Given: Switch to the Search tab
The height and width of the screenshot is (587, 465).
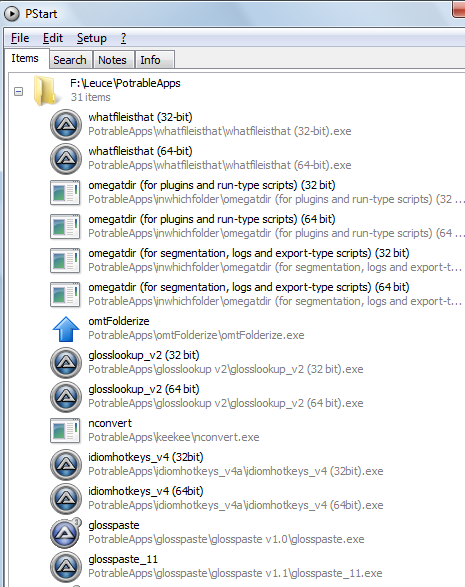Looking at the screenshot, I should [x=70, y=60].
